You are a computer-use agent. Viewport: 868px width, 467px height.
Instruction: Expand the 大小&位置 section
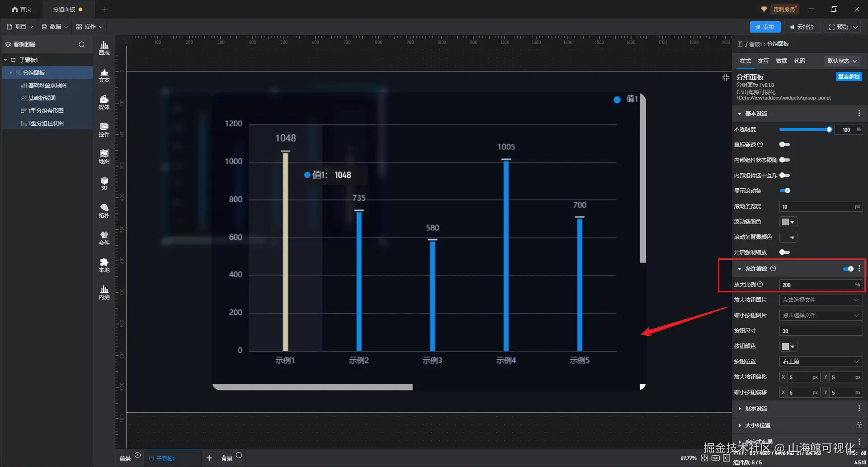pos(740,425)
